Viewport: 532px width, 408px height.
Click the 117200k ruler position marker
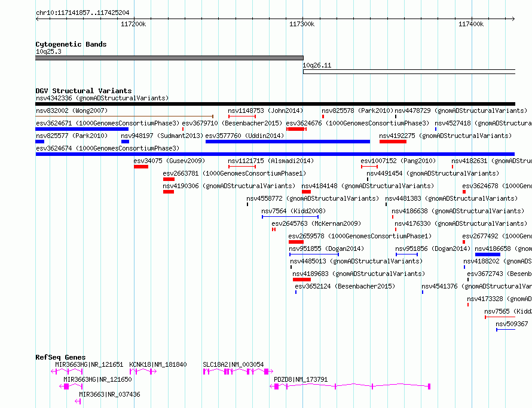point(133,24)
